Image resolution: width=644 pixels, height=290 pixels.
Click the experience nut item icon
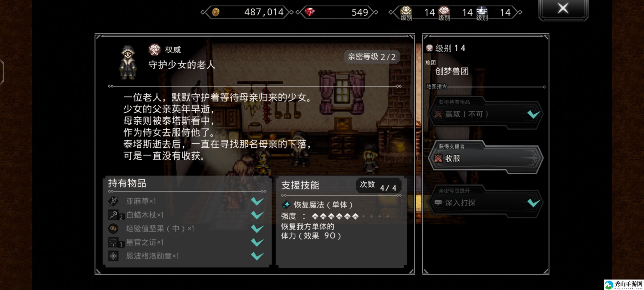click(x=113, y=229)
